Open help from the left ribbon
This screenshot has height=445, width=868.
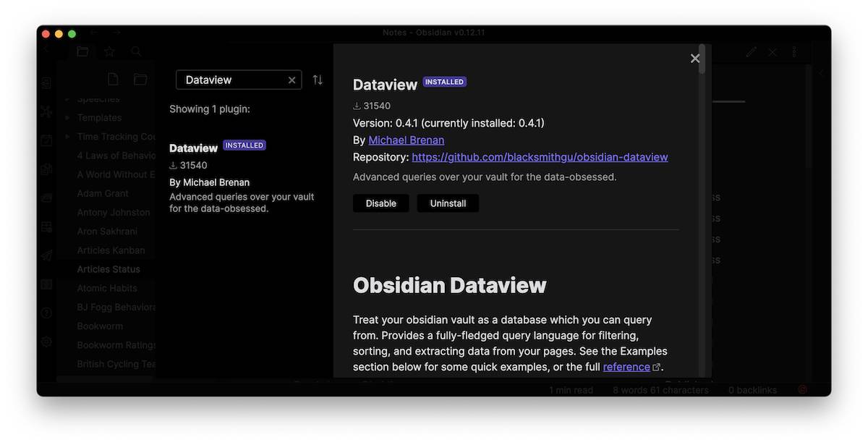(x=46, y=313)
